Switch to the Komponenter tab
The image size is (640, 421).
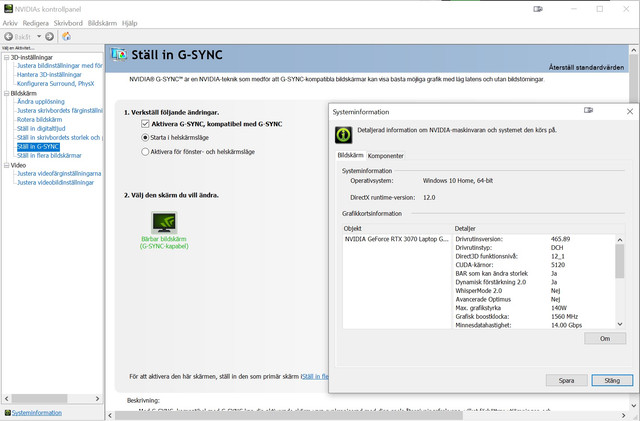(386, 156)
